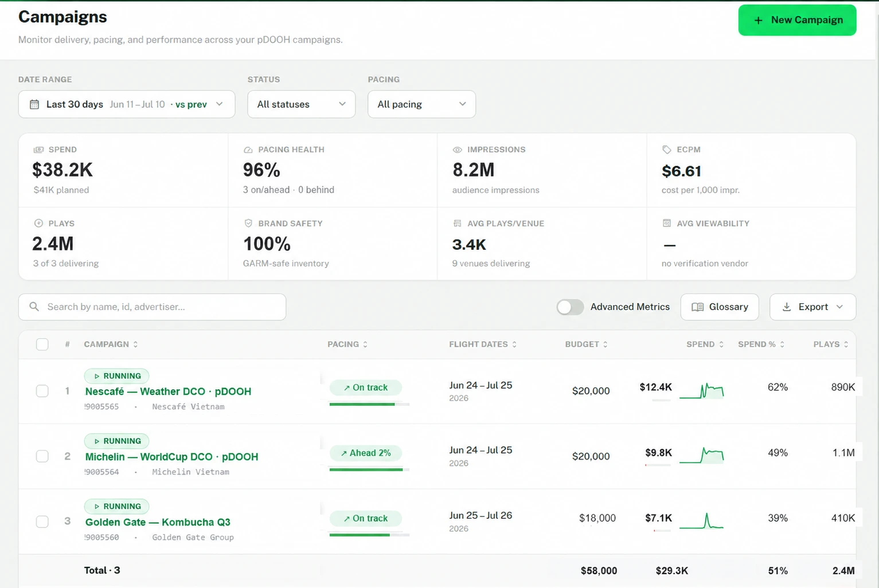Screen dimensions: 879x588
Task: Open the Glossary
Action: [720, 307]
